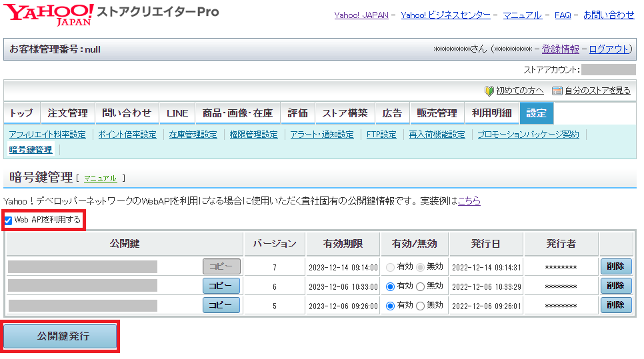Open the 広告 tab
Image resolution: width=644 pixels, height=359 pixels.
(x=392, y=113)
